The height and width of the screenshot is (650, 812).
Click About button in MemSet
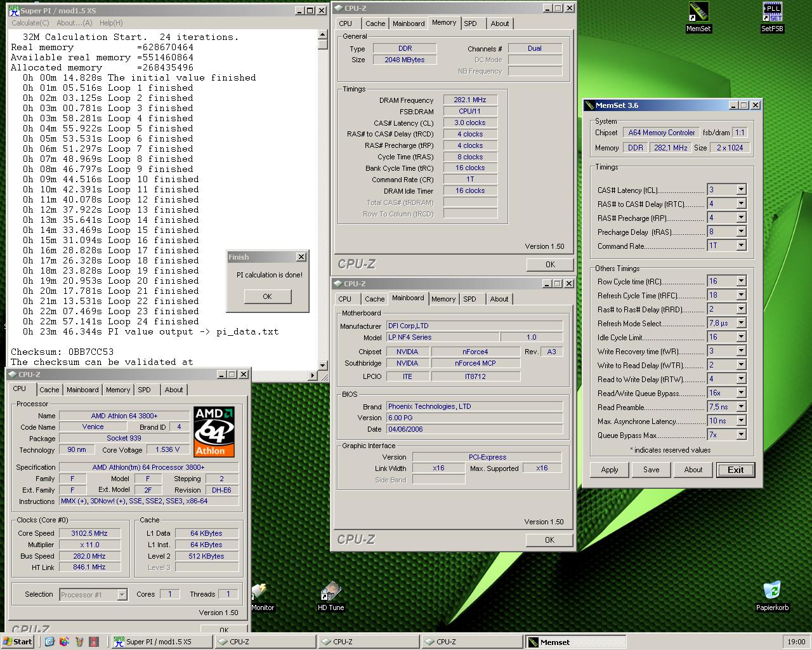point(693,470)
